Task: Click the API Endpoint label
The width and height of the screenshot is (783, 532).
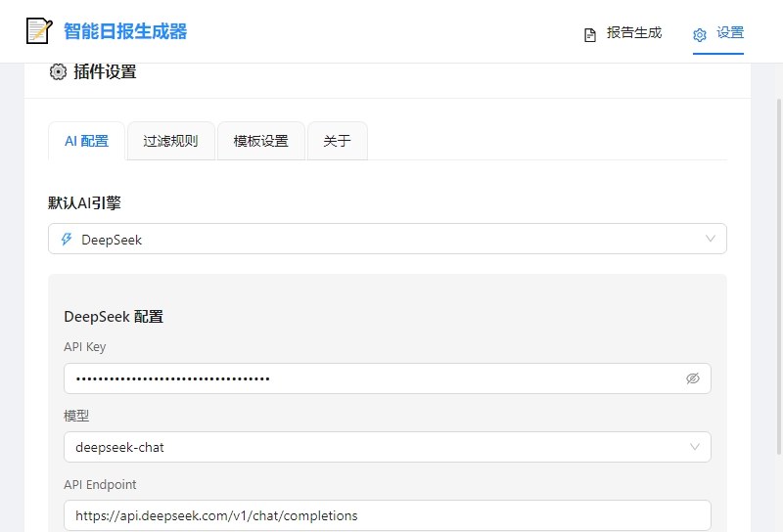Action: coord(100,485)
